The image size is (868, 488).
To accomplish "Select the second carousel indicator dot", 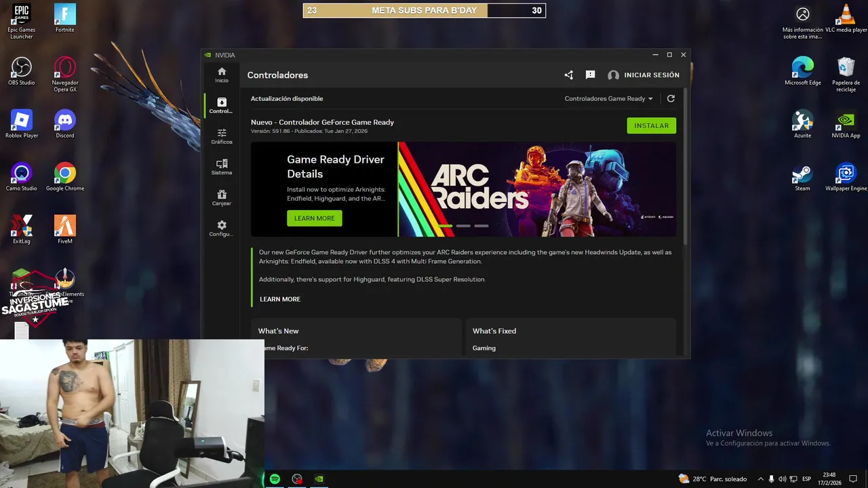I will [x=463, y=226].
